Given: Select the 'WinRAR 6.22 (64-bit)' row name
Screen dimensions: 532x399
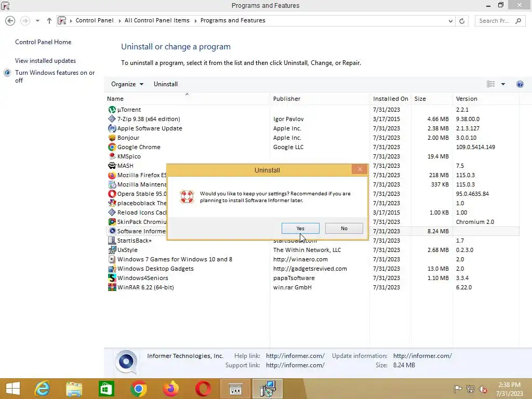Looking at the screenshot, I should [x=145, y=287].
